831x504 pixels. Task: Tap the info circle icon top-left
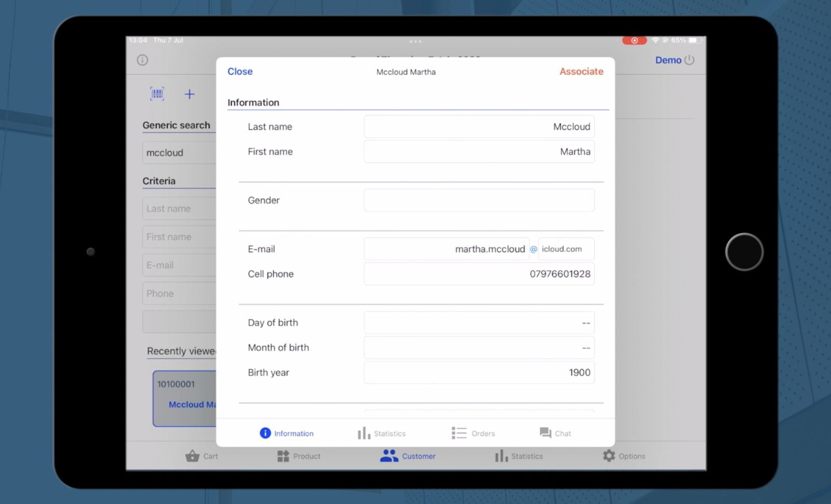coord(142,60)
